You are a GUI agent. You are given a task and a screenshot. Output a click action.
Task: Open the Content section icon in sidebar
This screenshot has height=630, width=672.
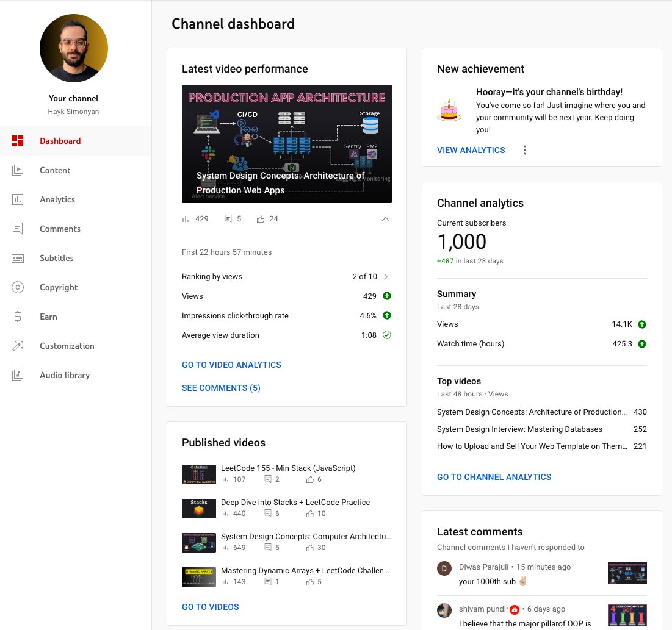18,170
